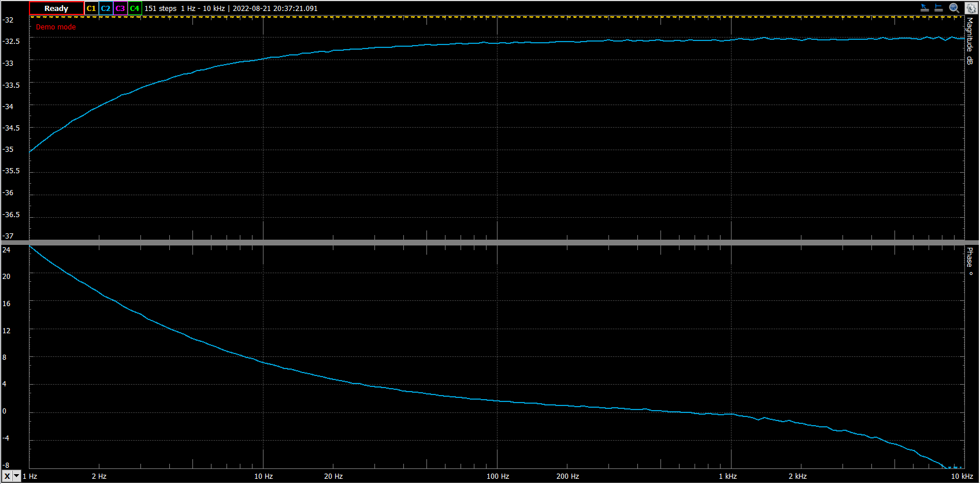980x484 pixels.
Task: Click the Ready status button
Action: coord(56,9)
